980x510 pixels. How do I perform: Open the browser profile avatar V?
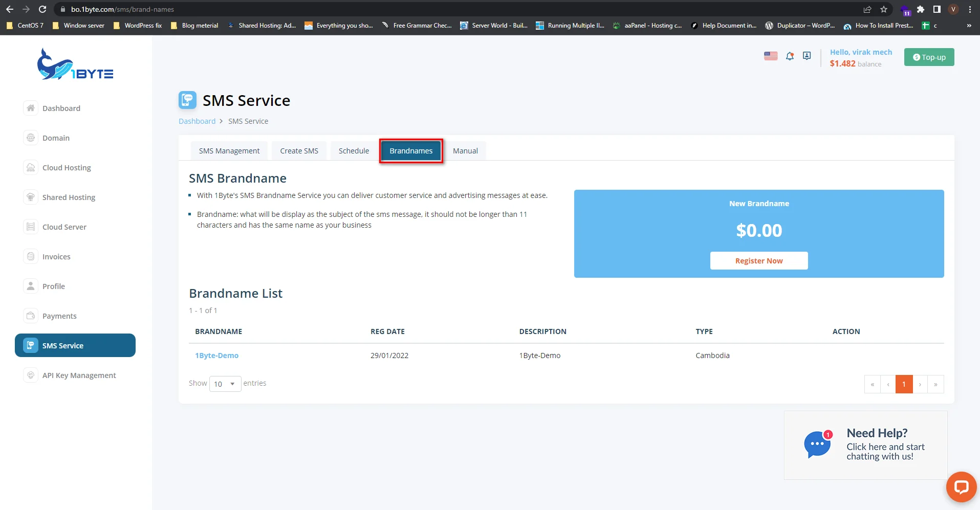click(x=953, y=9)
